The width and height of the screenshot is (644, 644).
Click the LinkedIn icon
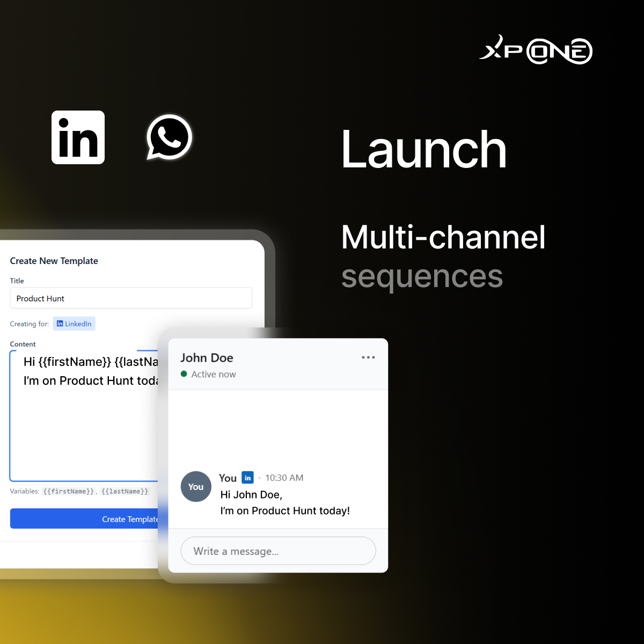[78, 137]
